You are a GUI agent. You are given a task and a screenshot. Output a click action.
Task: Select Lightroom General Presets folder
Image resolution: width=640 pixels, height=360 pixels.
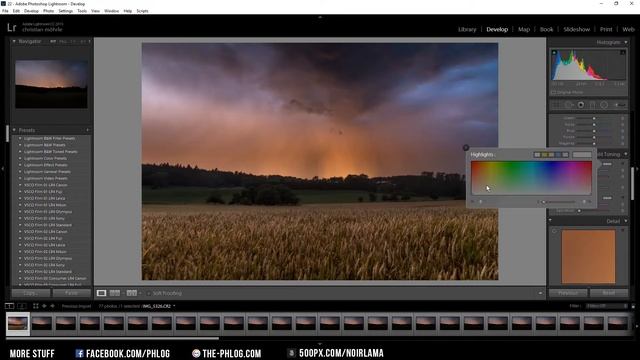(x=47, y=172)
